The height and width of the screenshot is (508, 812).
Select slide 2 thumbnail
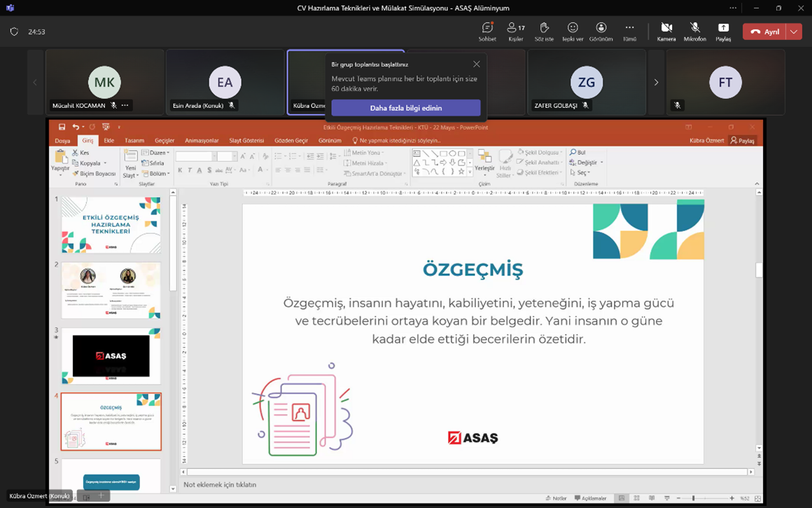[111, 290]
